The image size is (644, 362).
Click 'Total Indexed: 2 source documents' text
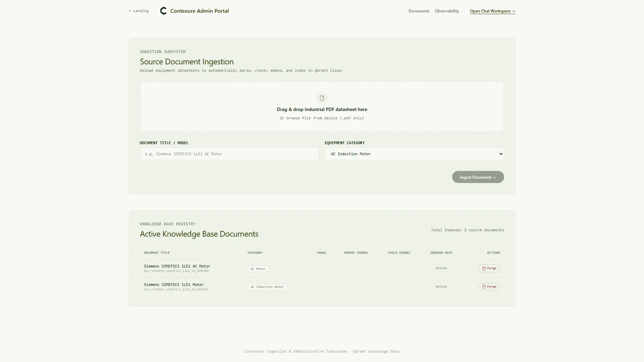click(x=468, y=230)
